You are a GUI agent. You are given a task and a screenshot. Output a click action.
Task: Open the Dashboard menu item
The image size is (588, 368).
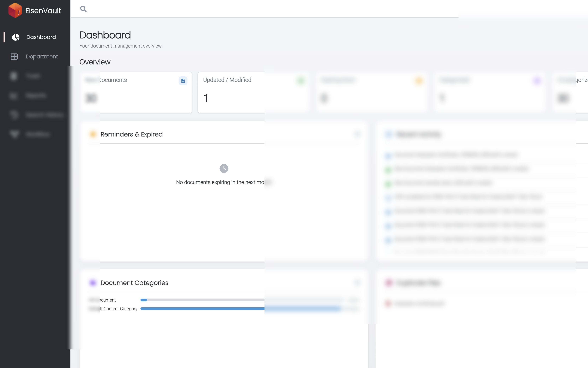point(35,37)
